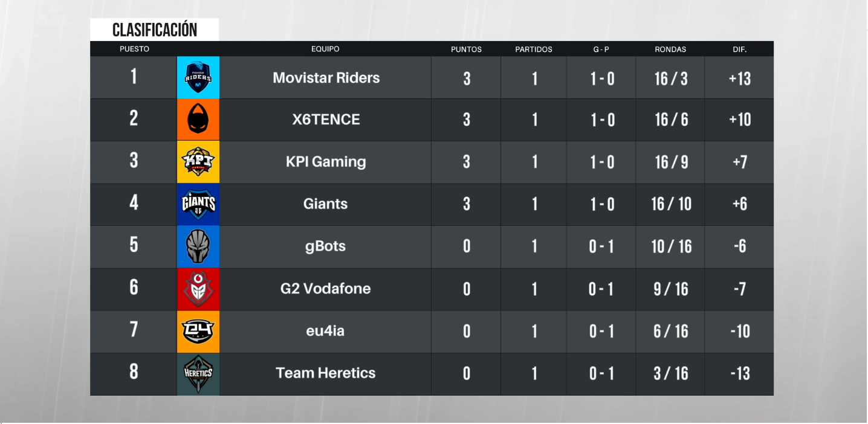Click the G - P column header

pyautogui.click(x=601, y=50)
